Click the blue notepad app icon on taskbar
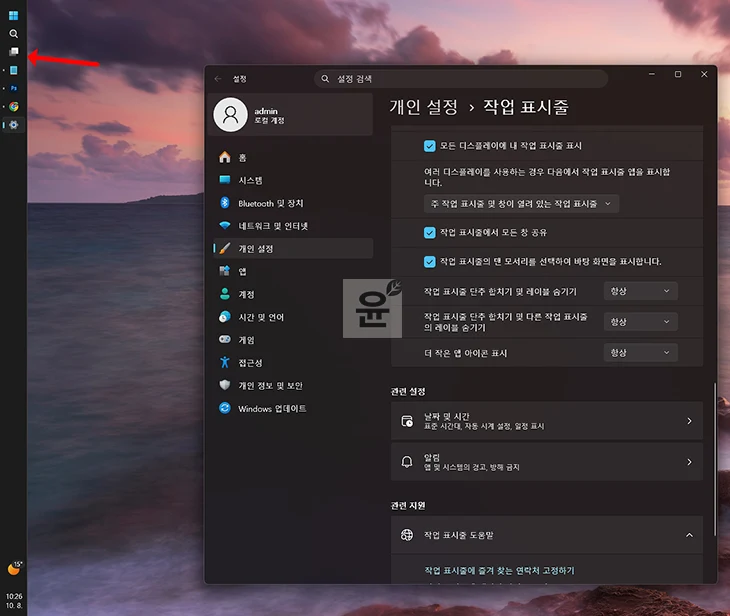The height and width of the screenshot is (616, 730). [14, 70]
